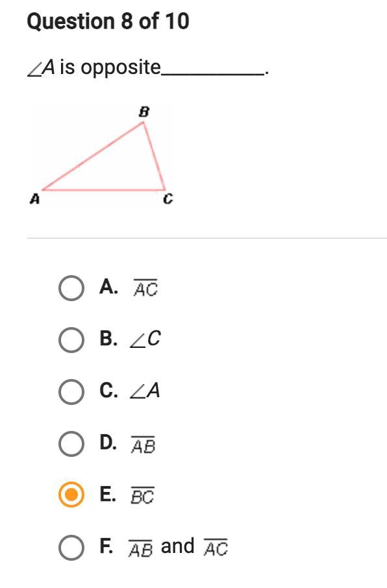This screenshot has width=387, height=588.
Task: Click the segment AB label in option D
Action: point(143,445)
